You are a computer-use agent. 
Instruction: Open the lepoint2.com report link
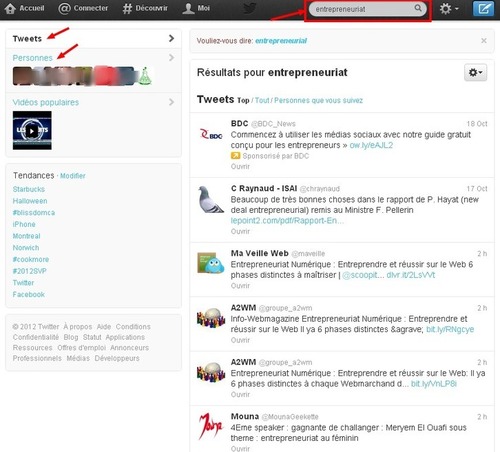point(287,221)
